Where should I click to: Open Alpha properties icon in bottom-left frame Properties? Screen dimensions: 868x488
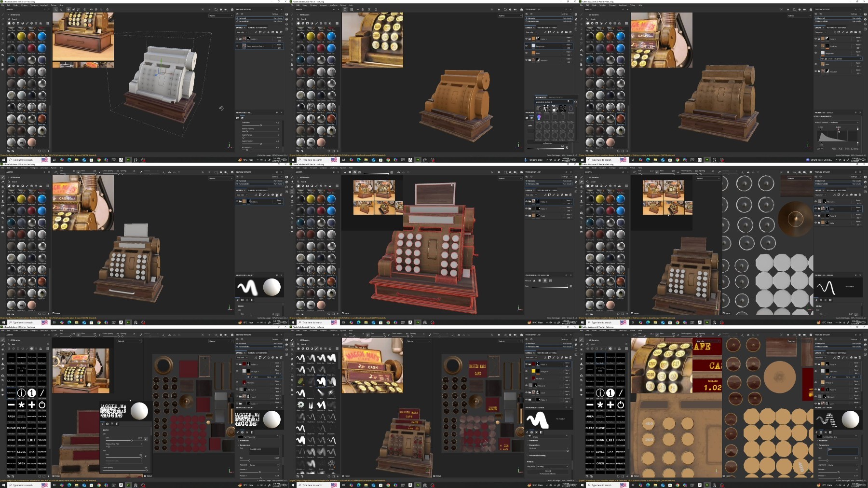click(242, 432)
